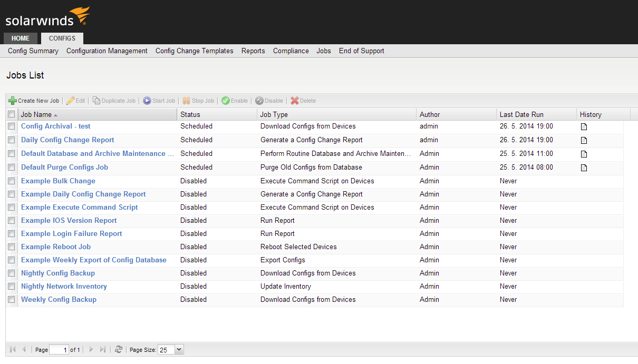
Task: Go to first page icon in pager
Action: click(13, 349)
